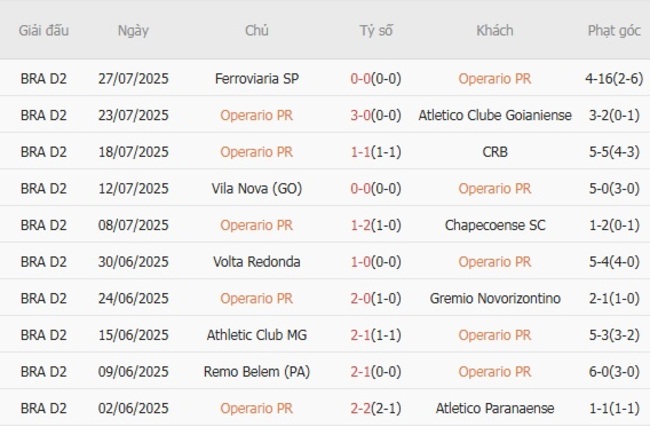Click the Tỷ số column header
Screen dimensions: 650x427
pos(376,30)
